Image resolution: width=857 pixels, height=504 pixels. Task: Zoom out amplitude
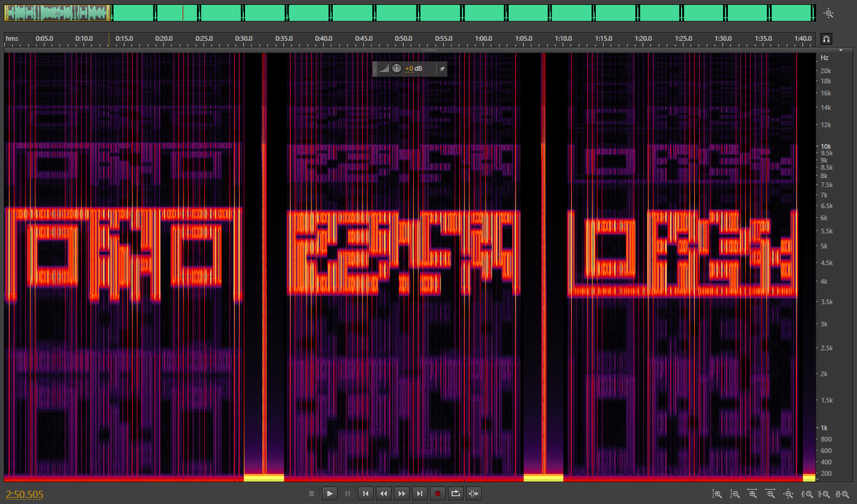point(735,494)
